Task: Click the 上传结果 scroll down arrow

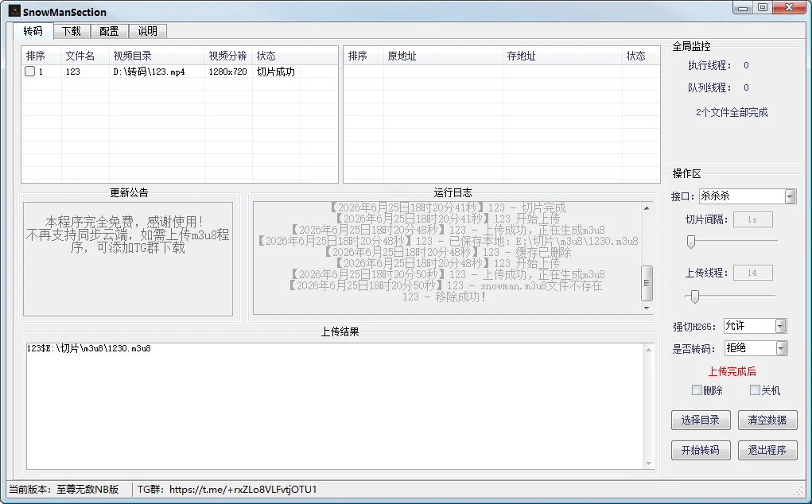Action: pos(648,463)
